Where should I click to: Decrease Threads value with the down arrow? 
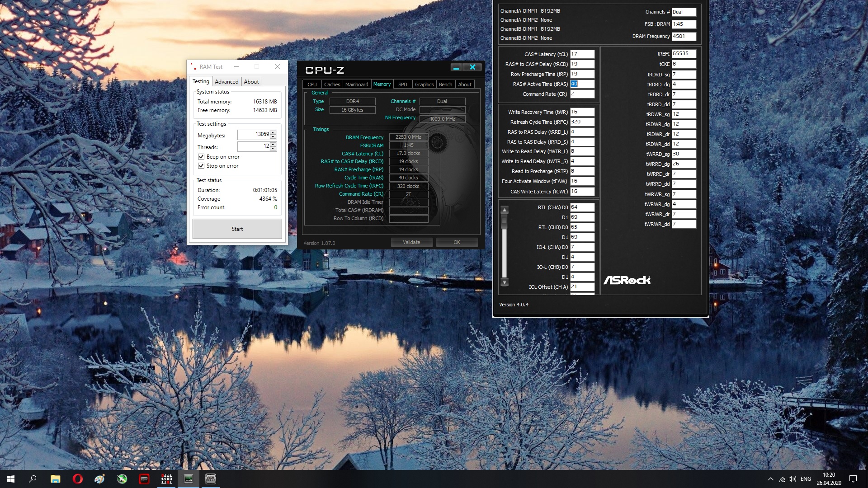273,149
